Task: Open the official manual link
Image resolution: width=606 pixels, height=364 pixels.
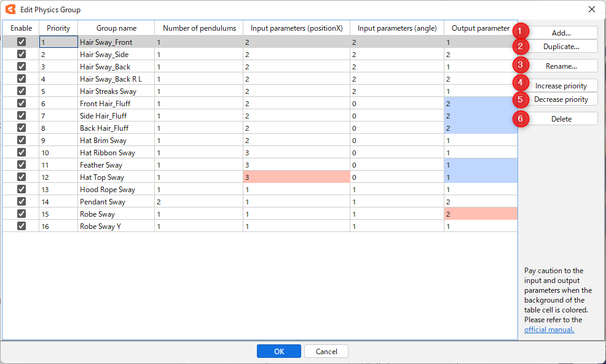Action: pyautogui.click(x=549, y=330)
